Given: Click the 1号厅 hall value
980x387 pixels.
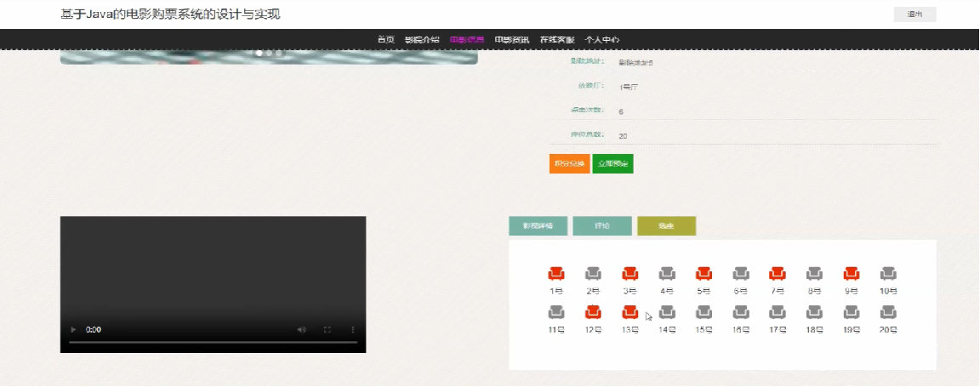Looking at the screenshot, I should (x=628, y=88).
